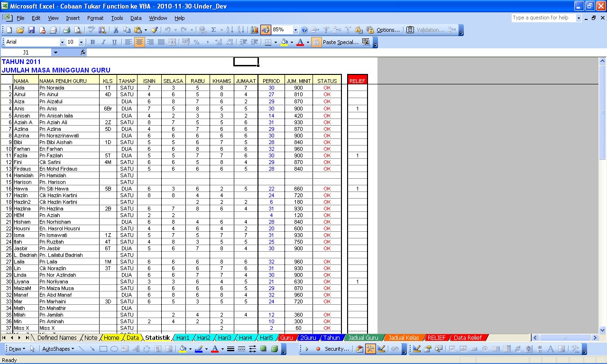Open the font name dropdown (Arial)
Image resolution: width=607 pixels, height=364 pixels.
62,42
